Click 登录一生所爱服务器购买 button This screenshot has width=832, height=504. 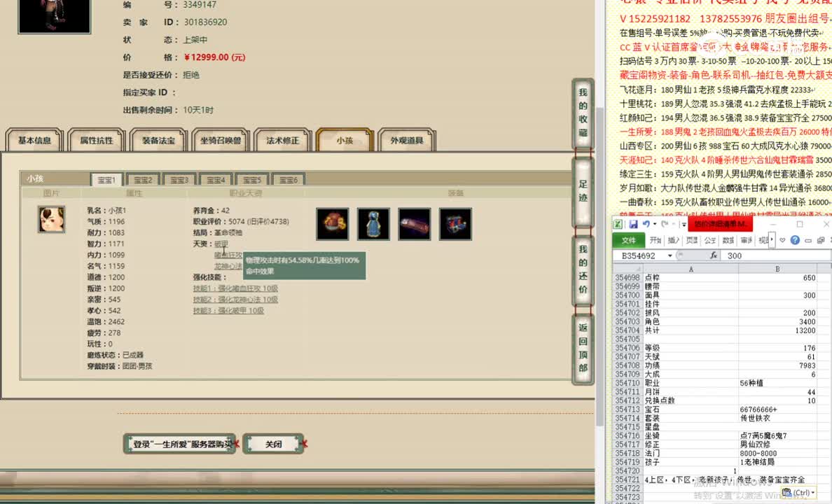[179, 443]
